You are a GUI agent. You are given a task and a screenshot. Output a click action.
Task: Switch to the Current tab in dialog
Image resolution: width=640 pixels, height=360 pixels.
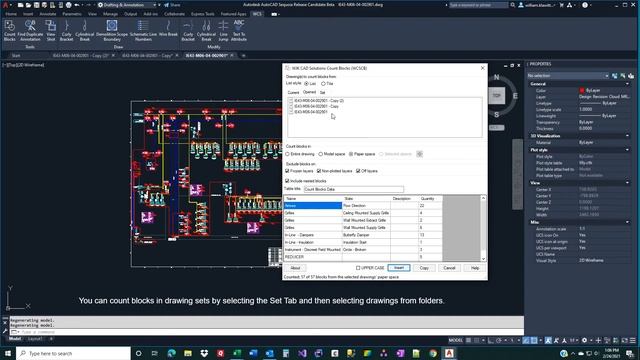[x=293, y=93]
